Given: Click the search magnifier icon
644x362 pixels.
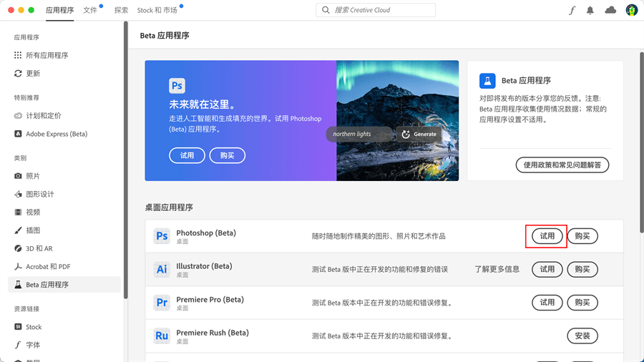Looking at the screenshot, I should (x=326, y=10).
